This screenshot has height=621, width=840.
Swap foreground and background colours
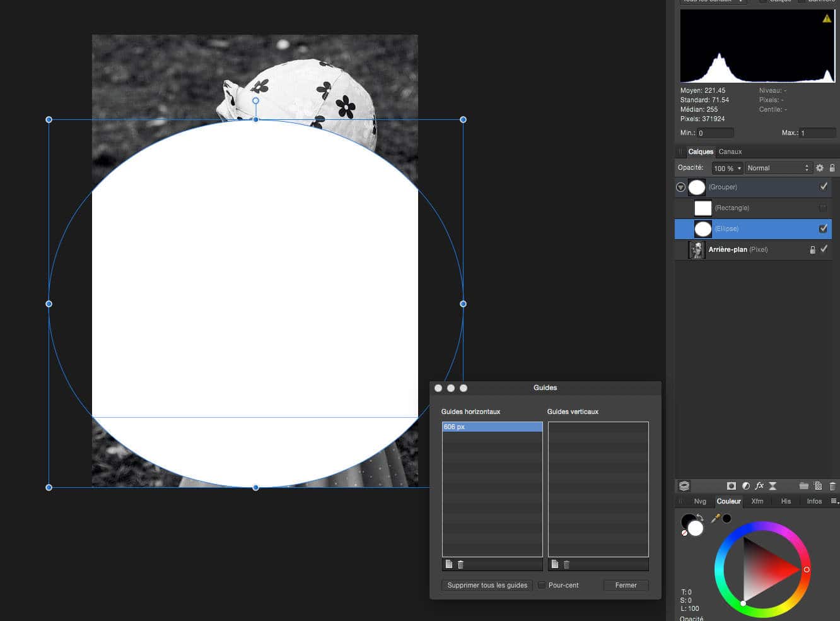point(700,517)
